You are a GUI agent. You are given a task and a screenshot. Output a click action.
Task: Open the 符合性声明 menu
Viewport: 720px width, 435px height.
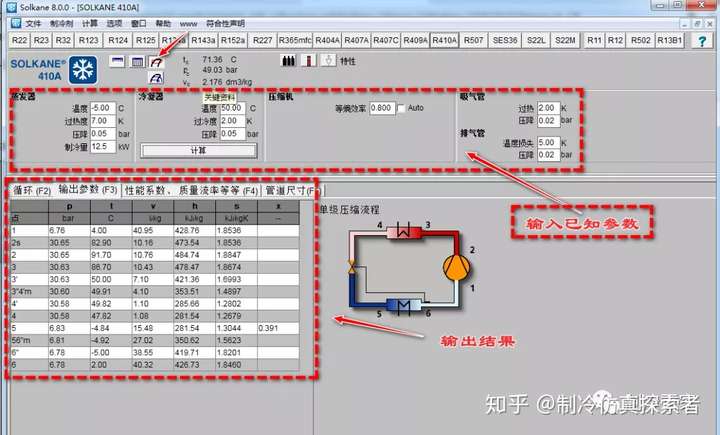[225, 23]
